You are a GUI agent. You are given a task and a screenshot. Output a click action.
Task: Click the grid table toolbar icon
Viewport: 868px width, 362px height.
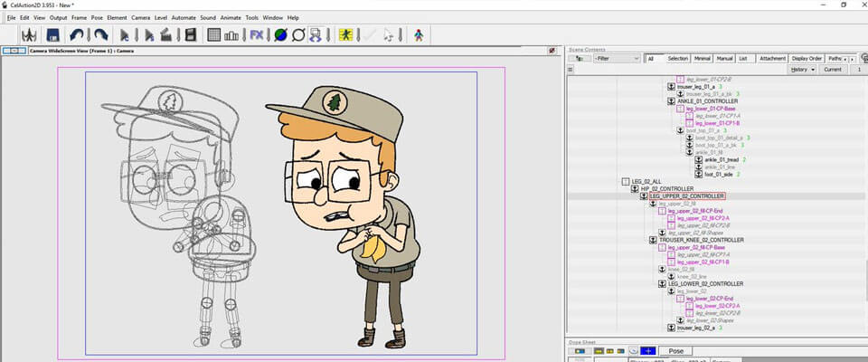[x=214, y=35]
